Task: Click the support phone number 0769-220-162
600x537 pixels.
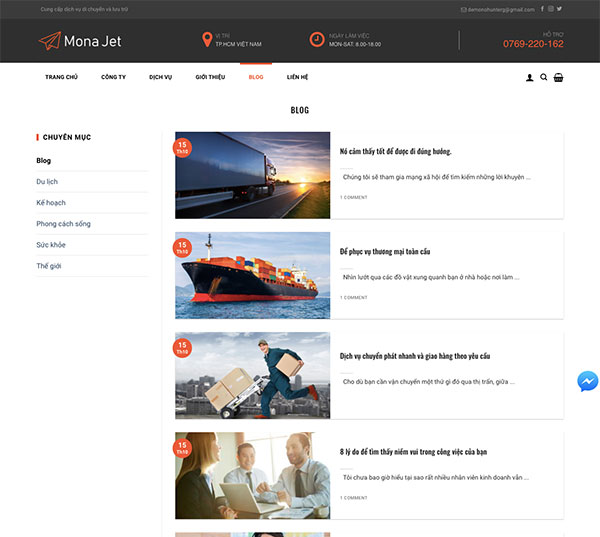Action: coord(533,44)
